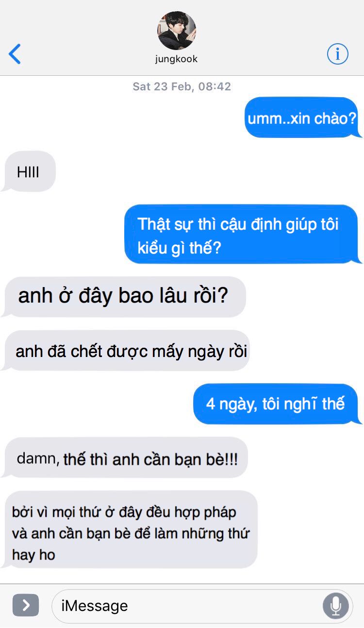Tap message 'Thật sự thì cậu định giúp tôi'
This screenshot has height=628, width=364.
(x=242, y=234)
